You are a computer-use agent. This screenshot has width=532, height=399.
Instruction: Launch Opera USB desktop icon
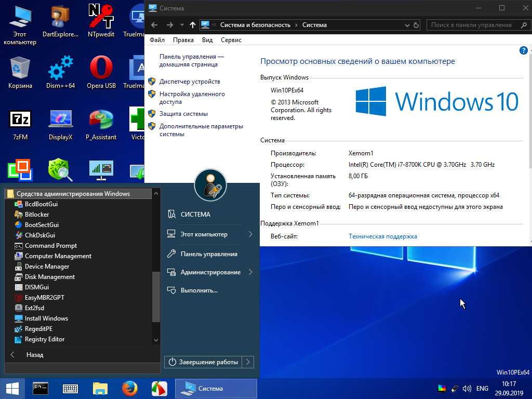101,73
